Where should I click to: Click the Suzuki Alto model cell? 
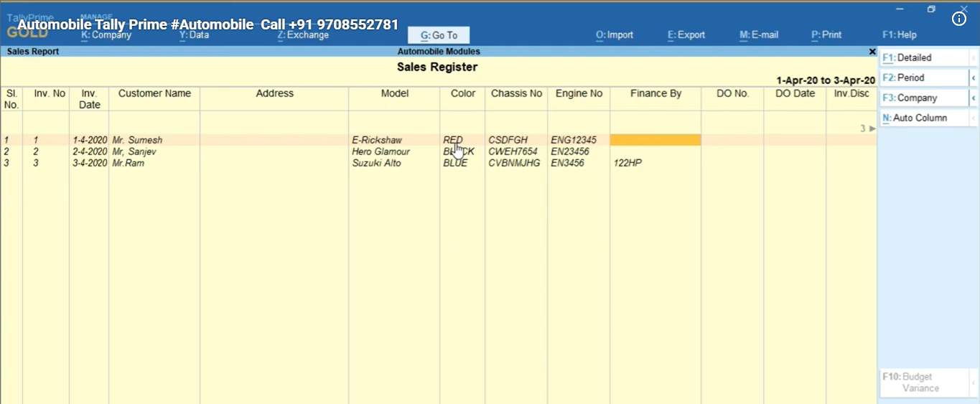coord(376,164)
